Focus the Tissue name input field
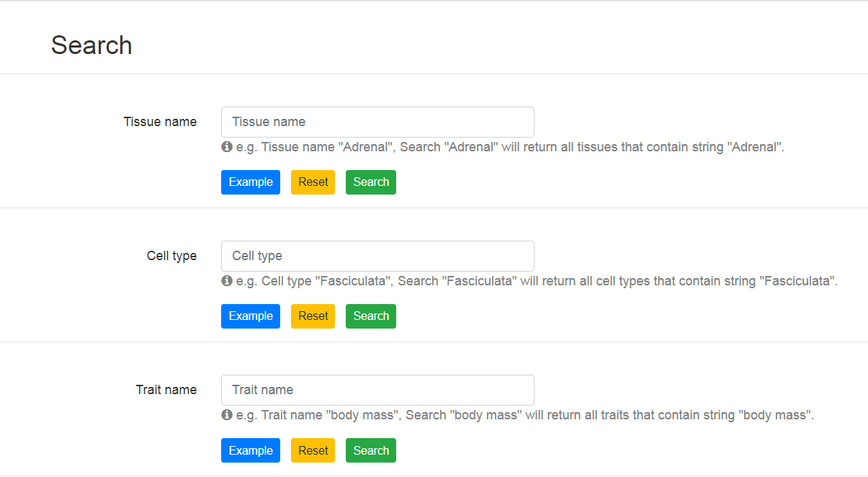This screenshot has width=868, height=477. (x=377, y=122)
